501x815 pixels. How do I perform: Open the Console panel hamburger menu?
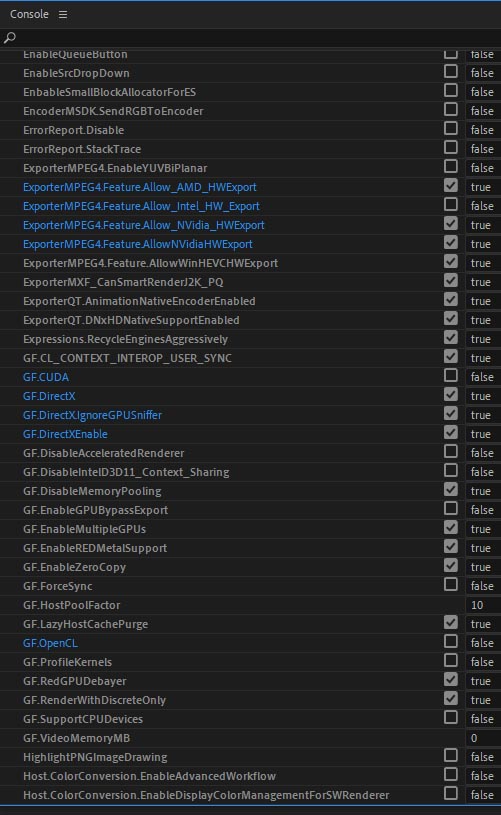(63, 15)
